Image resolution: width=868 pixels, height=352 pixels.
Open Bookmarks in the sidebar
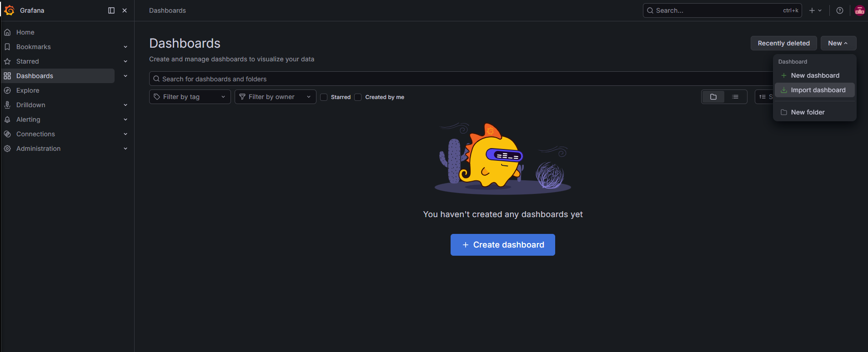point(34,47)
